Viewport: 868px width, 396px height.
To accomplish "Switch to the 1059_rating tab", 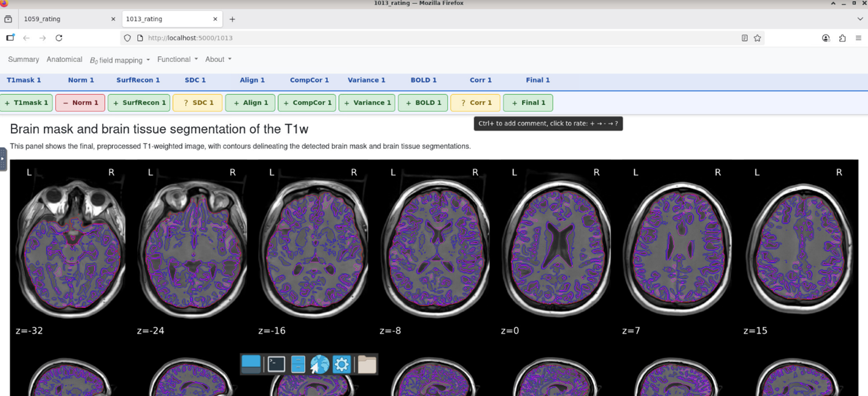I will [x=68, y=19].
